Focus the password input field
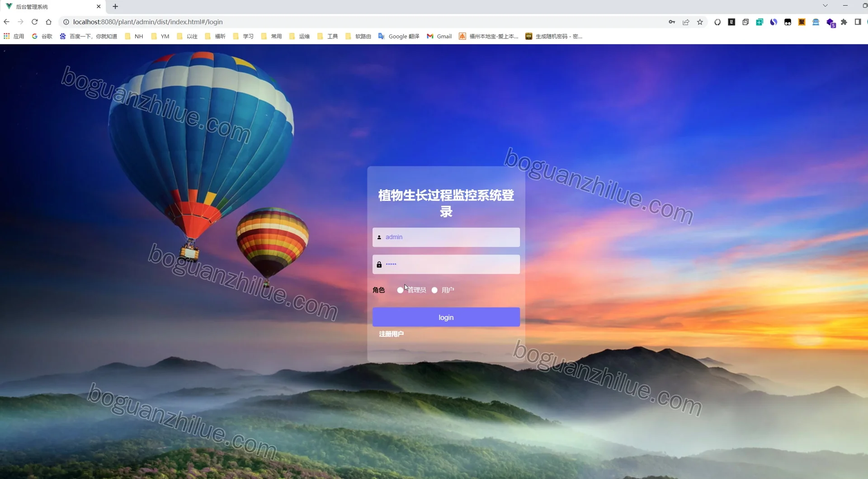The image size is (868, 479). click(x=446, y=264)
